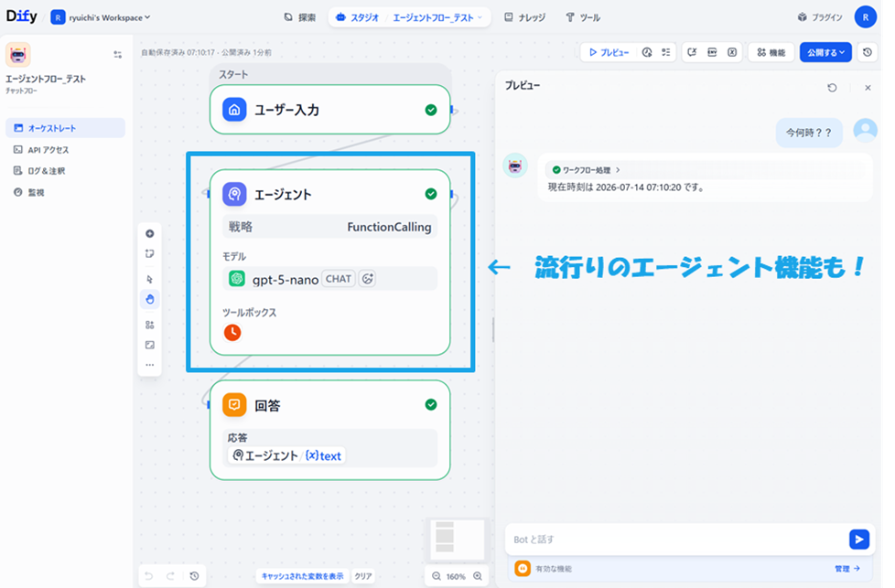Click the FunctionCalling strategy value

coord(389,227)
